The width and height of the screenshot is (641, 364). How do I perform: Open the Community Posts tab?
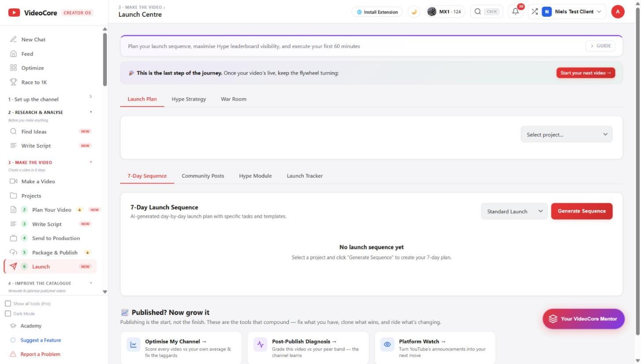(203, 176)
